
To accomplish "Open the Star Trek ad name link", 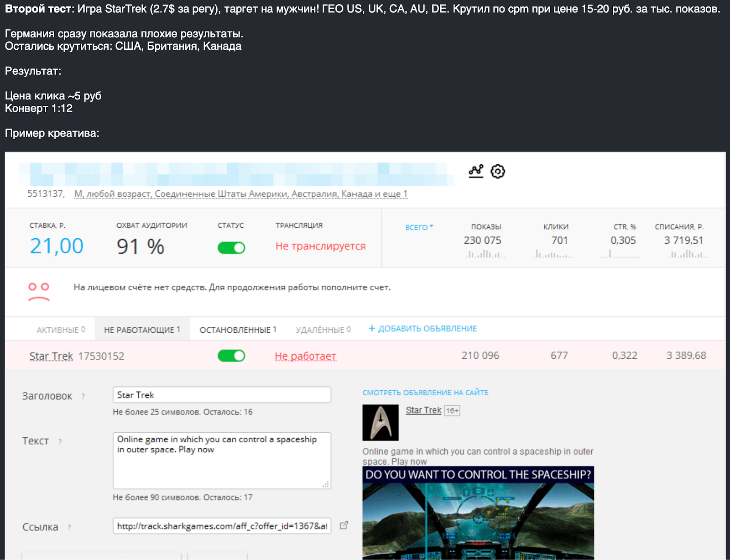I will [x=51, y=356].
